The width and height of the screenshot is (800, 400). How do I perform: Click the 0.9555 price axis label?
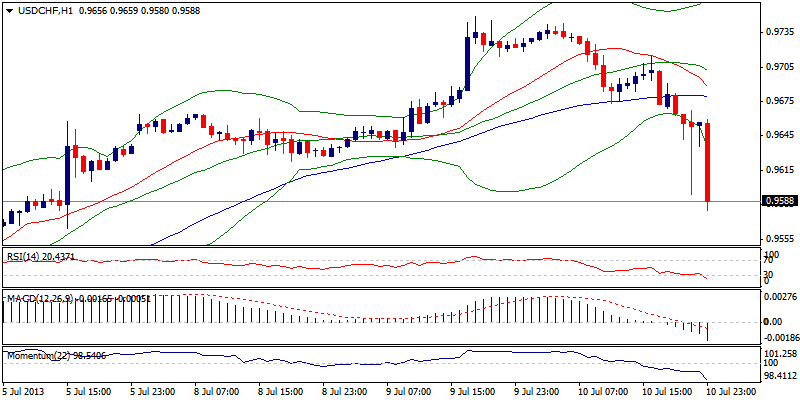(778, 239)
